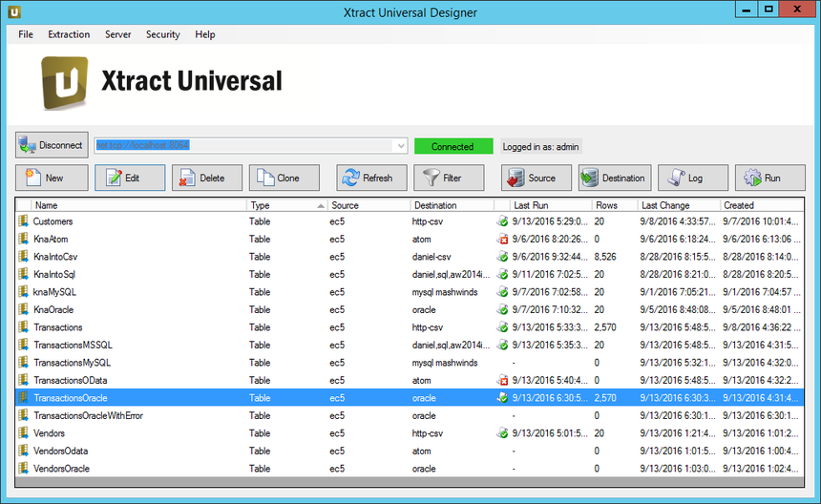Sort by the Last Change column header
This screenshot has width=821, height=504.
click(679, 205)
